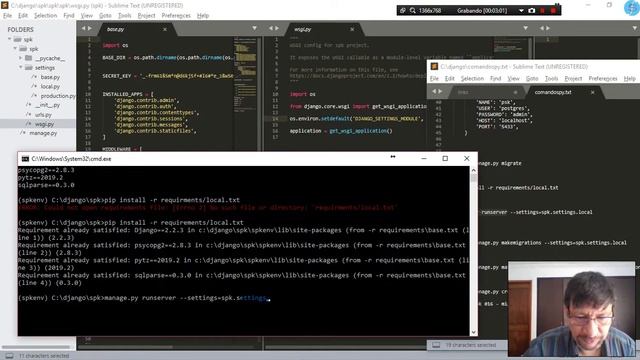This screenshot has height=360, width=640.
Task: Close the base.py tab
Action: (165, 29)
